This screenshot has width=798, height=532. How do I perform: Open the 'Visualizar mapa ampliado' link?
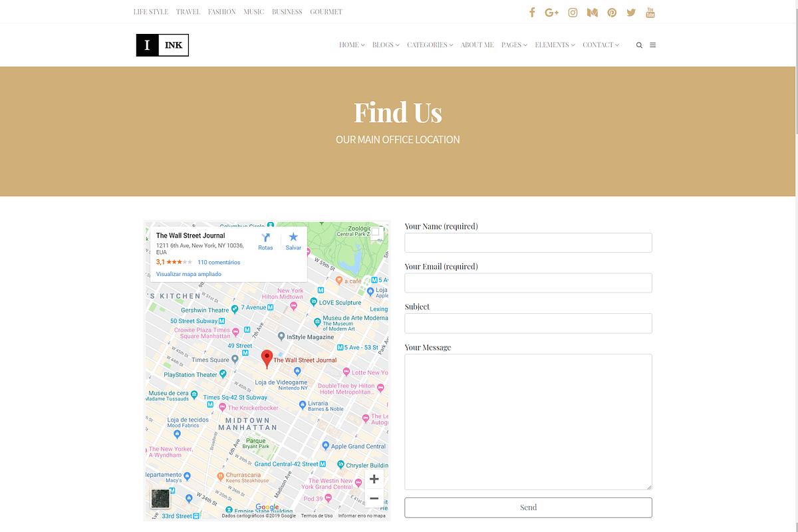[188, 273]
